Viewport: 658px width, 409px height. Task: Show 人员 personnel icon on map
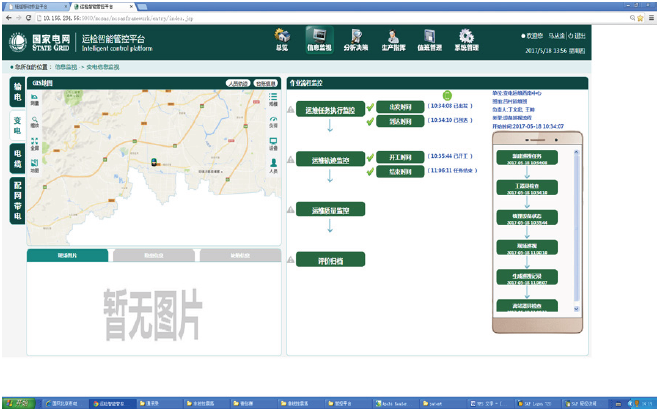pos(273,166)
